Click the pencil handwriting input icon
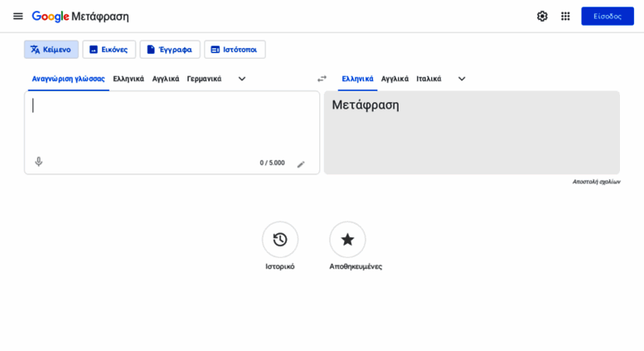 pyautogui.click(x=301, y=164)
